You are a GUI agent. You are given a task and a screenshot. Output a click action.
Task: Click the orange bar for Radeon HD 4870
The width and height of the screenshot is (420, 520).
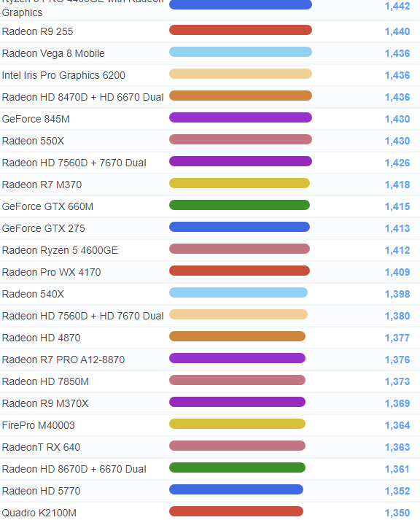[237, 337]
